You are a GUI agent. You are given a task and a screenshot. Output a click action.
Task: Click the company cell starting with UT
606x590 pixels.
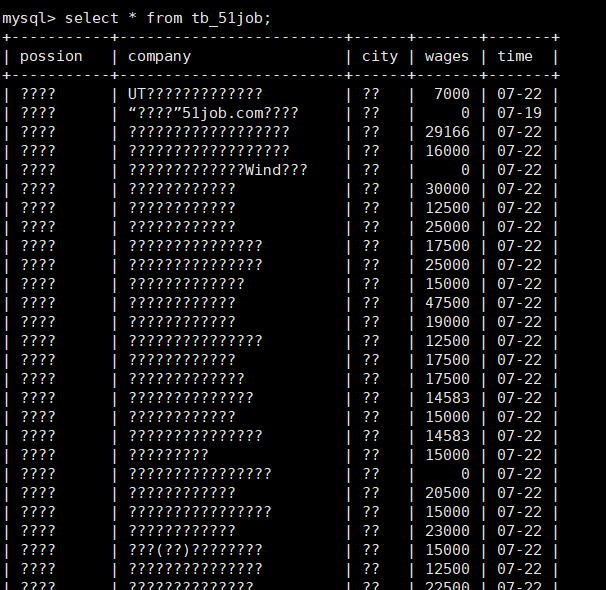(x=195, y=94)
